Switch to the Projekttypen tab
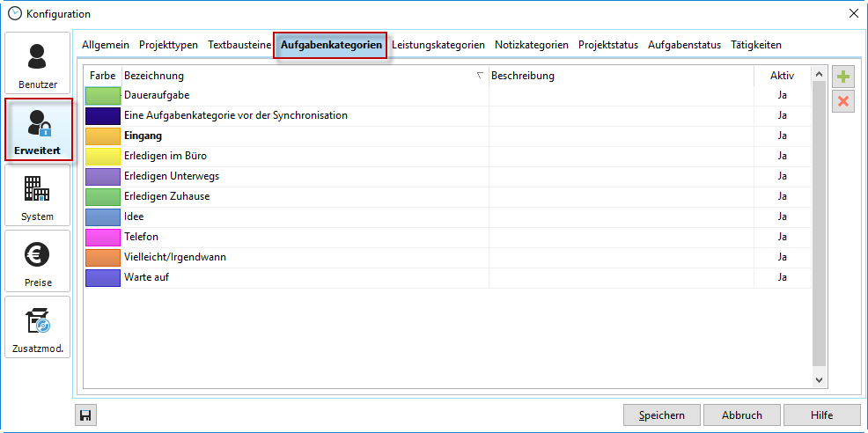The width and height of the screenshot is (868, 433). 169,45
